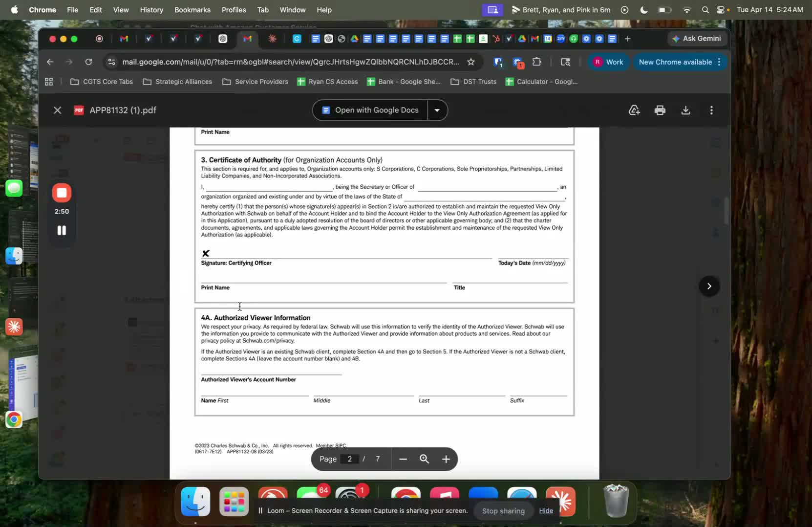Go back with the browser back arrow
Viewport: 812px width, 527px height.
pyautogui.click(x=50, y=62)
